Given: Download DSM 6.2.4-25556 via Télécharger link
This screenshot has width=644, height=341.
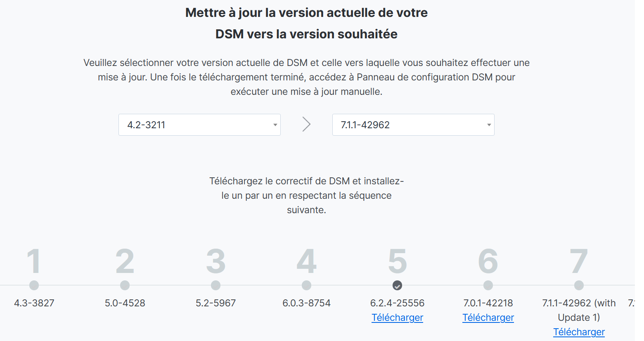Looking at the screenshot, I should pyautogui.click(x=397, y=317).
